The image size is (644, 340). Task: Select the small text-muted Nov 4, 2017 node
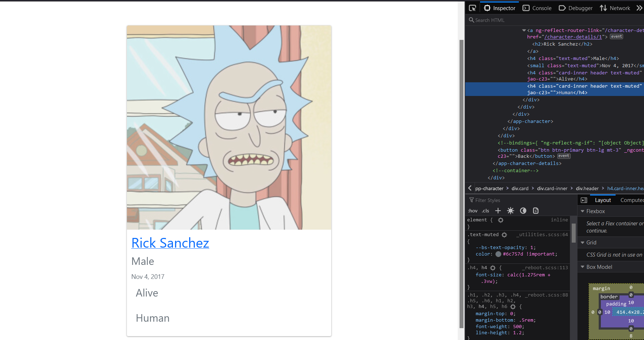click(585, 66)
